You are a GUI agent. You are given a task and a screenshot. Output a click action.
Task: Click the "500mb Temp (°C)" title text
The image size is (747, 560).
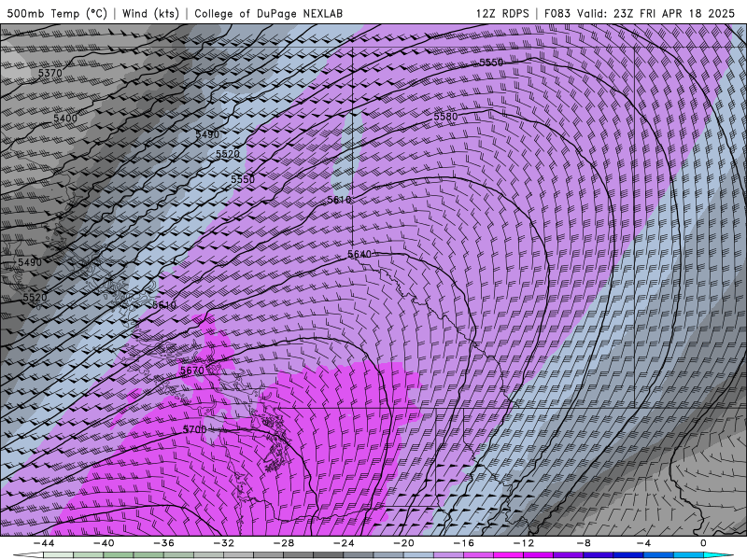57,13
